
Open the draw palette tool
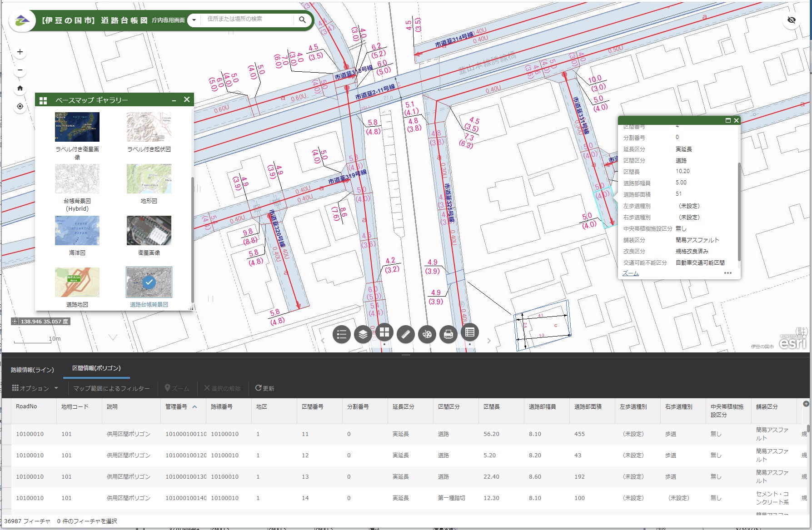tap(427, 335)
